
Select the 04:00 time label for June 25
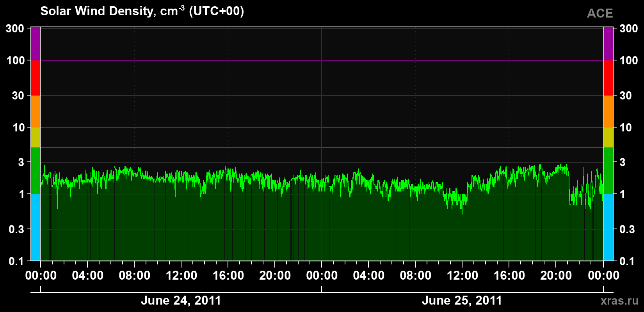pos(368,276)
